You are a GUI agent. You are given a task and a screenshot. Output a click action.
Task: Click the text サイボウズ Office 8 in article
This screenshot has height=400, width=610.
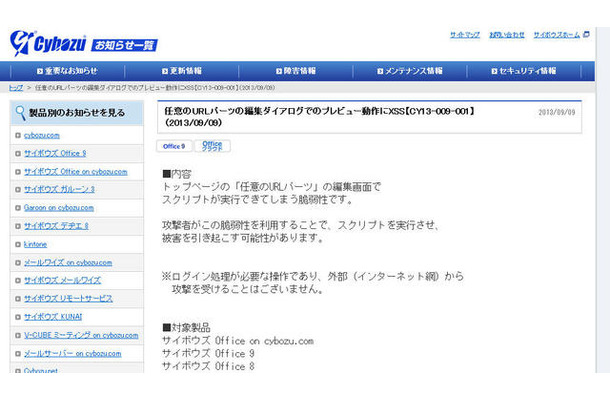pyautogui.click(x=208, y=367)
